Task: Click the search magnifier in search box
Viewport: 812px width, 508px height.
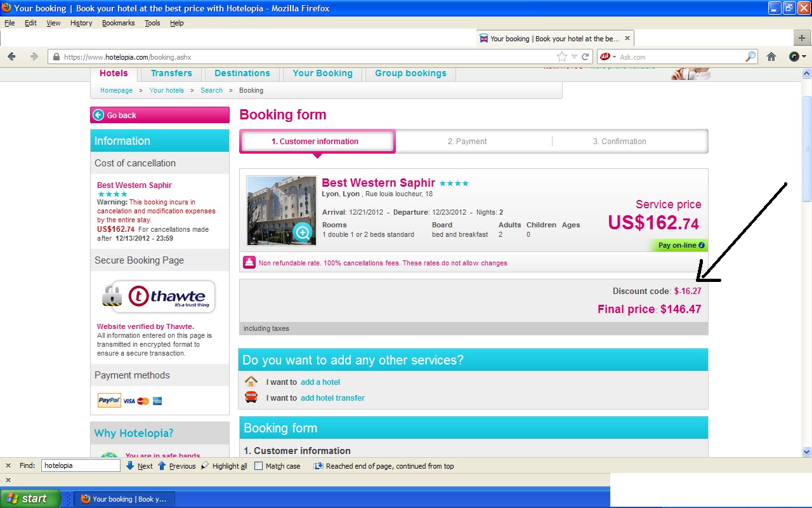Action: click(x=750, y=57)
